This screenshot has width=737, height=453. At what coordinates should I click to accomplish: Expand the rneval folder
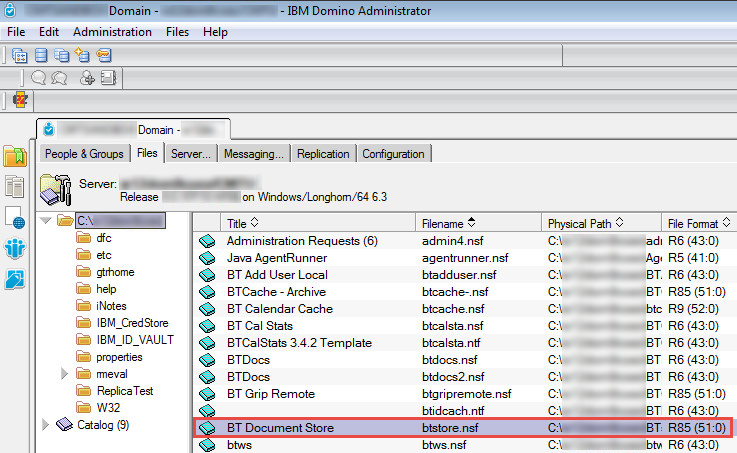click(64, 374)
